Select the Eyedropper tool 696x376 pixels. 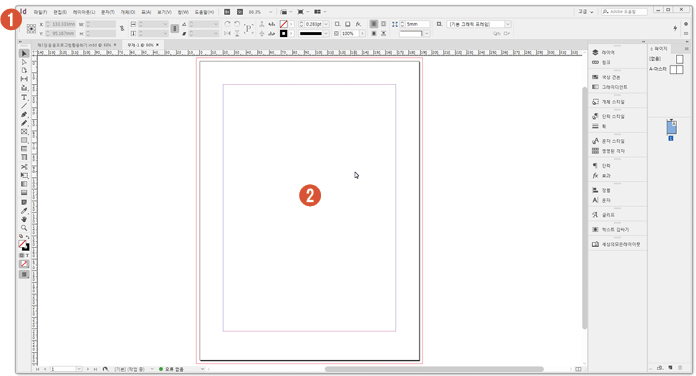24,211
